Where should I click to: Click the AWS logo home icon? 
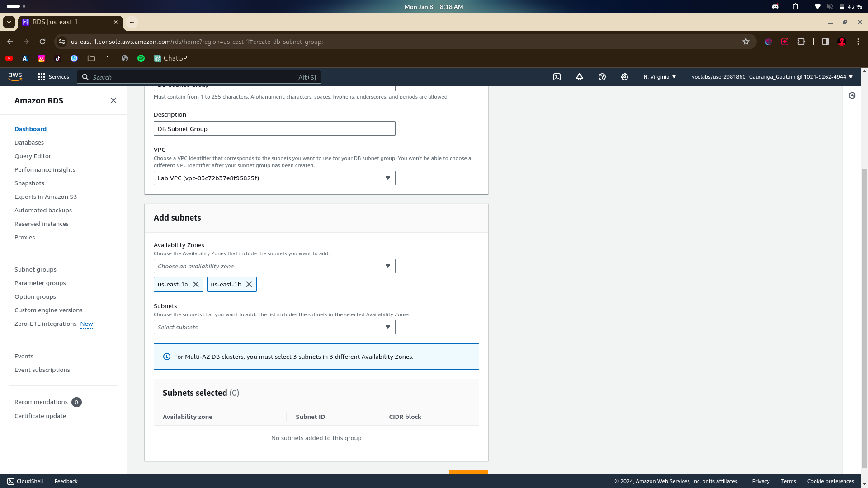(x=15, y=77)
